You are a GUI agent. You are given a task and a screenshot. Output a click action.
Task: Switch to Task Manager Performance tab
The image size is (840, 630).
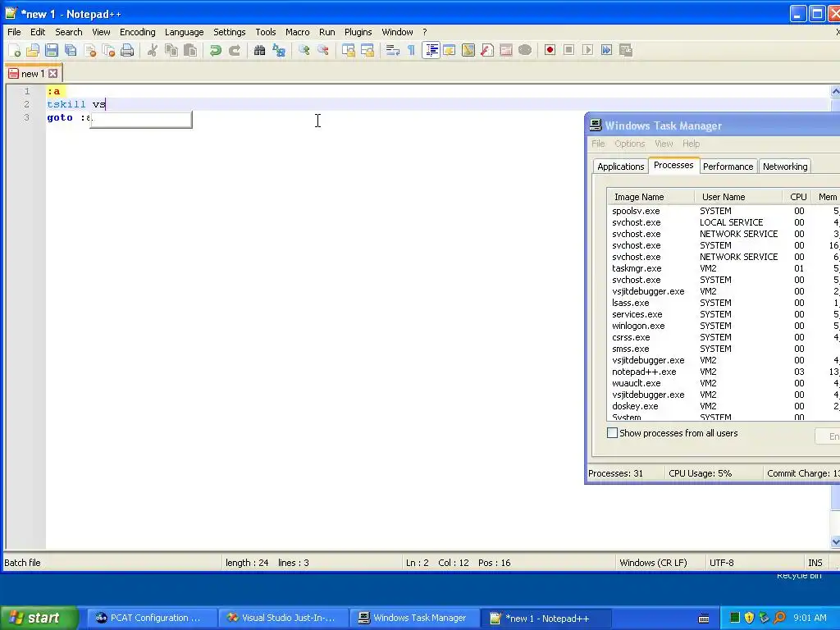(x=728, y=167)
